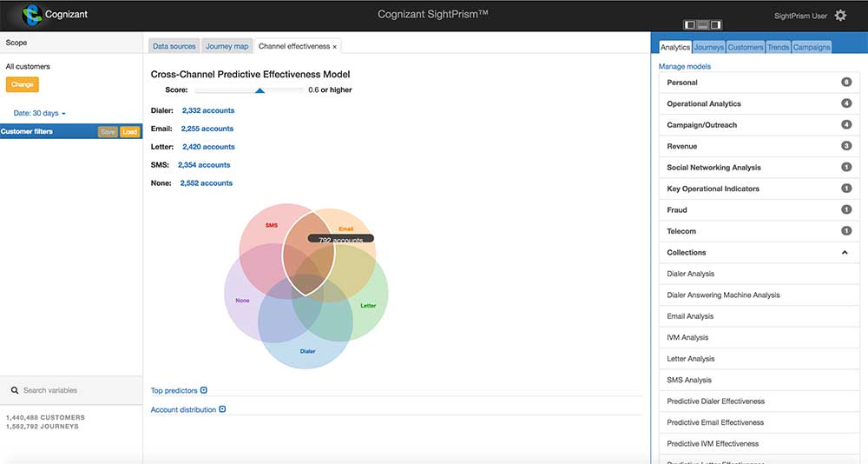Expand the Operational Analytics category

759,103
